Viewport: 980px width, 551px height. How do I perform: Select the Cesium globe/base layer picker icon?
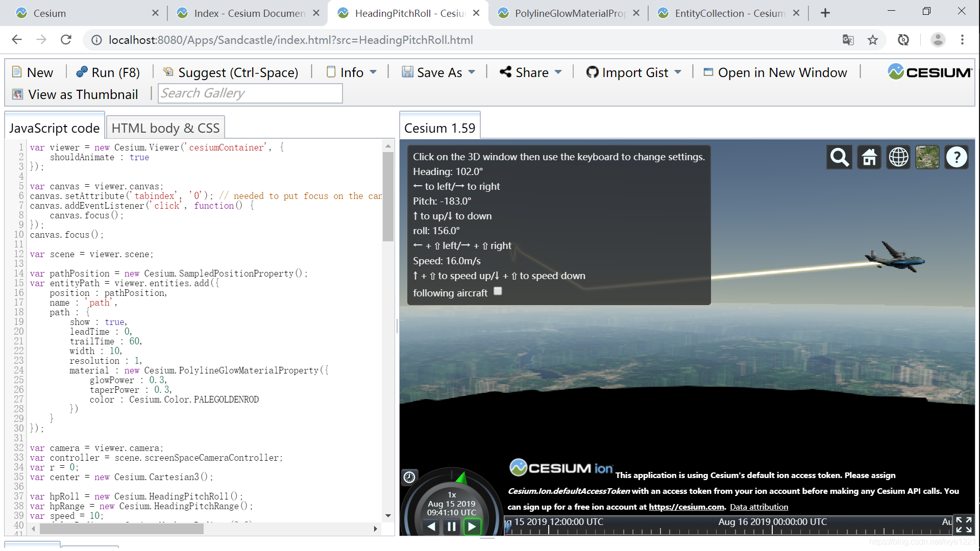point(927,157)
